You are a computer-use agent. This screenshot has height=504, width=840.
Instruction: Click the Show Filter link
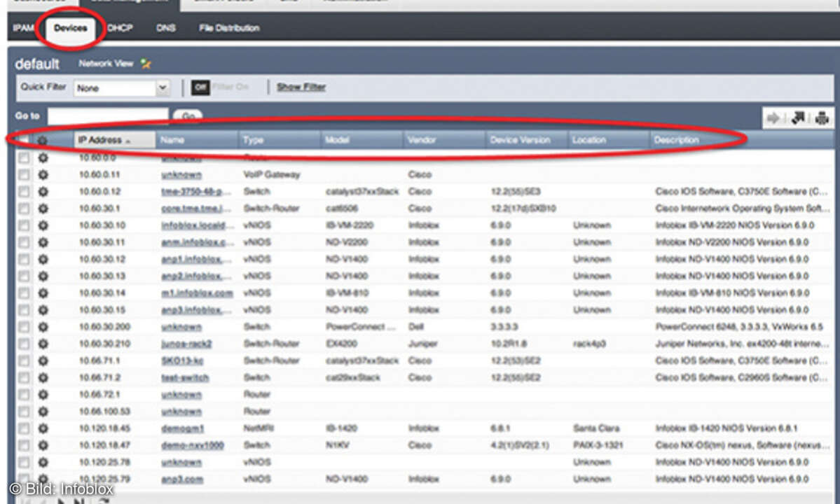[301, 87]
